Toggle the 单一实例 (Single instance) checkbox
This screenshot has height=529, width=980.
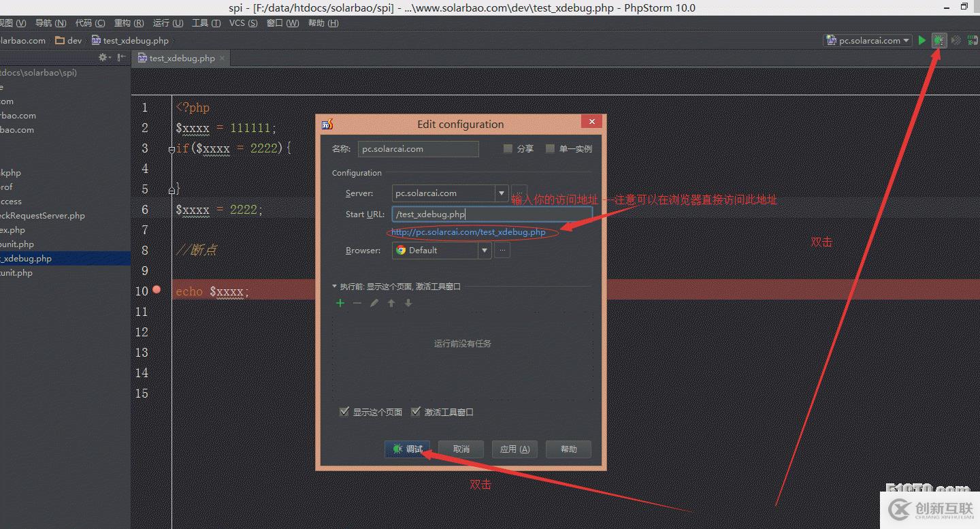coord(550,148)
